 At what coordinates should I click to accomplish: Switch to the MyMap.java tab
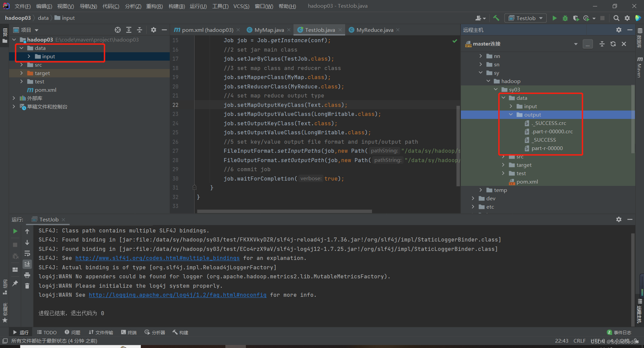pyautogui.click(x=269, y=30)
